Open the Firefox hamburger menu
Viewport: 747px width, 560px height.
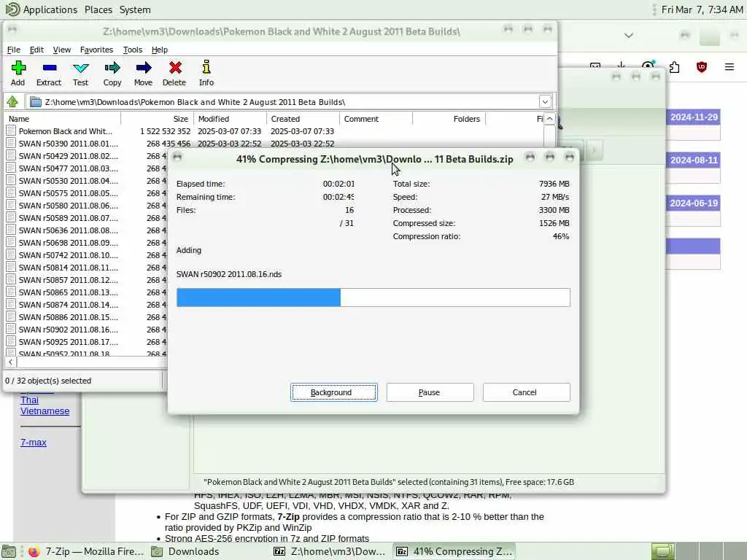(x=729, y=67)
